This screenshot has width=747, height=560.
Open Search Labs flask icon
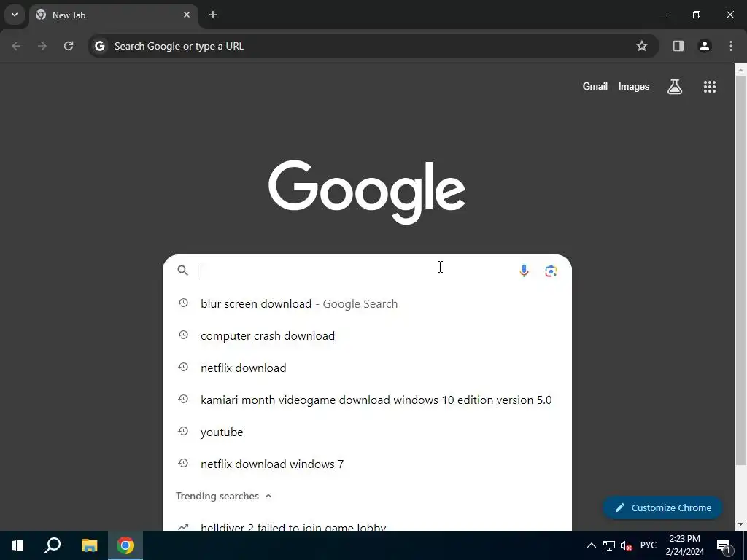point(675,87)
